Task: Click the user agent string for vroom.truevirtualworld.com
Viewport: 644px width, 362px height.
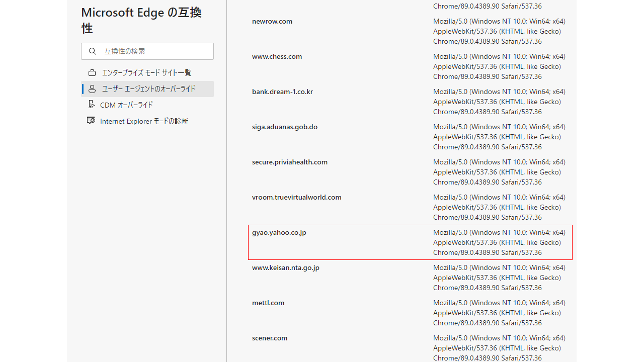Action: tap(499, 207)
